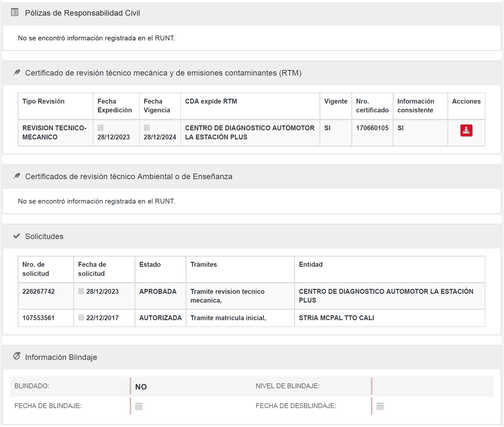Select the Fecha Expedición column header
The image size is (504, 427).
(116, 106)
